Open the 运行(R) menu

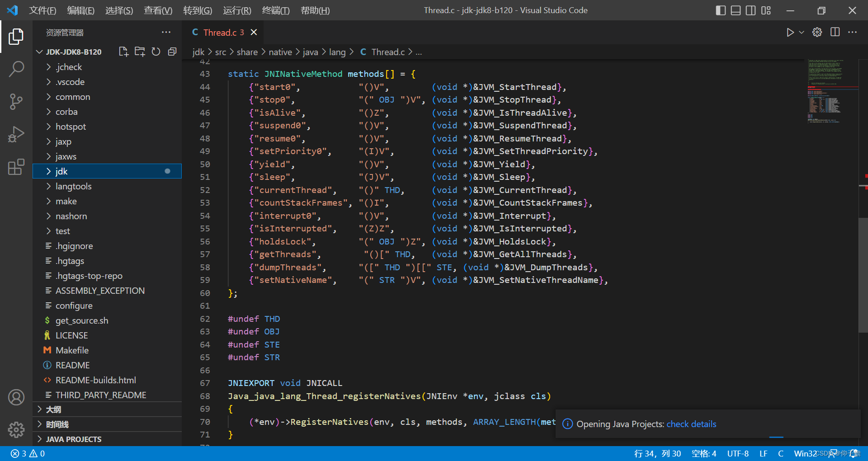pyautogui.click(x=237, y=10)
